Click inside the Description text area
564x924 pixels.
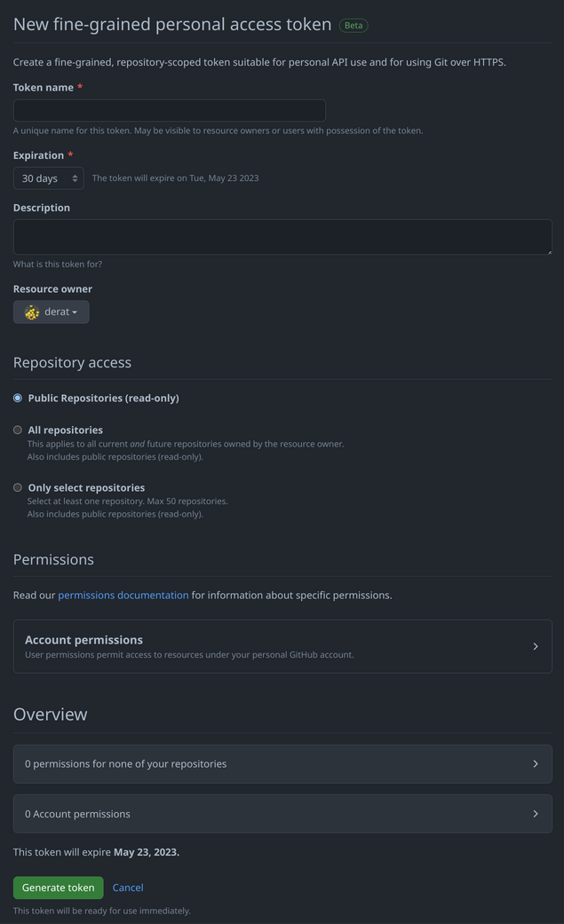coord(282,236)
